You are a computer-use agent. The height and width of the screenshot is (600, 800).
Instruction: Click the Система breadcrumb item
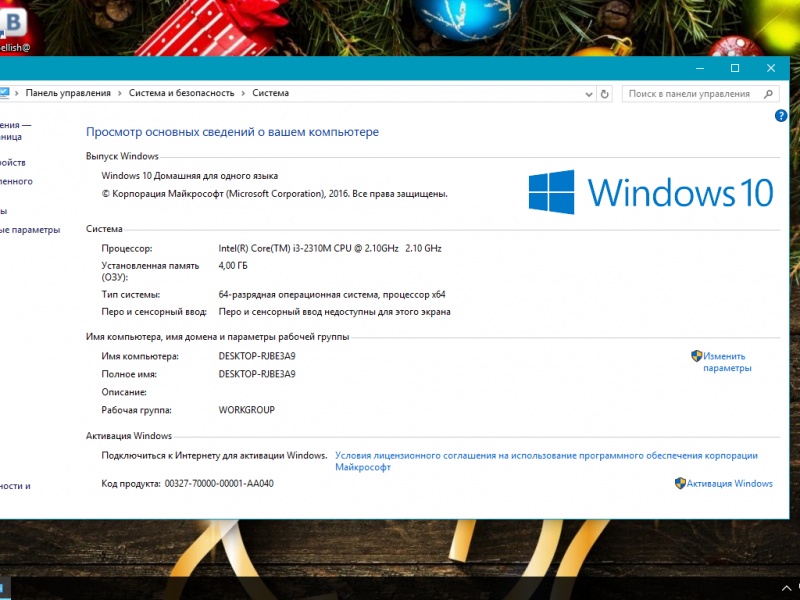point(270,93)
